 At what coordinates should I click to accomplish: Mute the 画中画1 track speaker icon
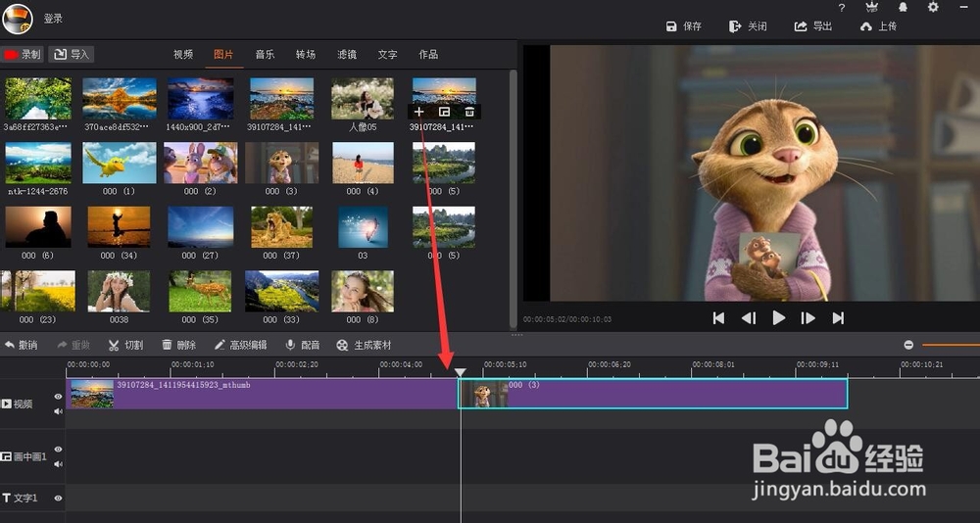pyautogui.click(x=58, y=464)
